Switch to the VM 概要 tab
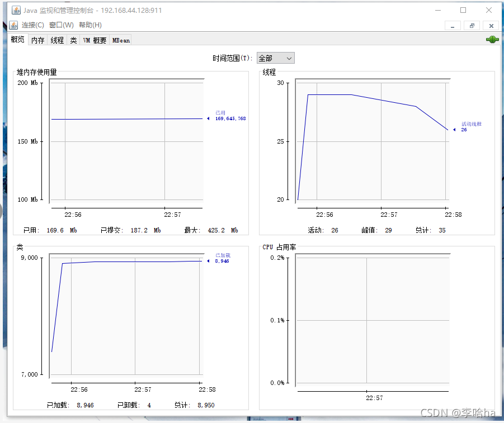The width and height of the screenshot is (504, 423). coord(95,40)
